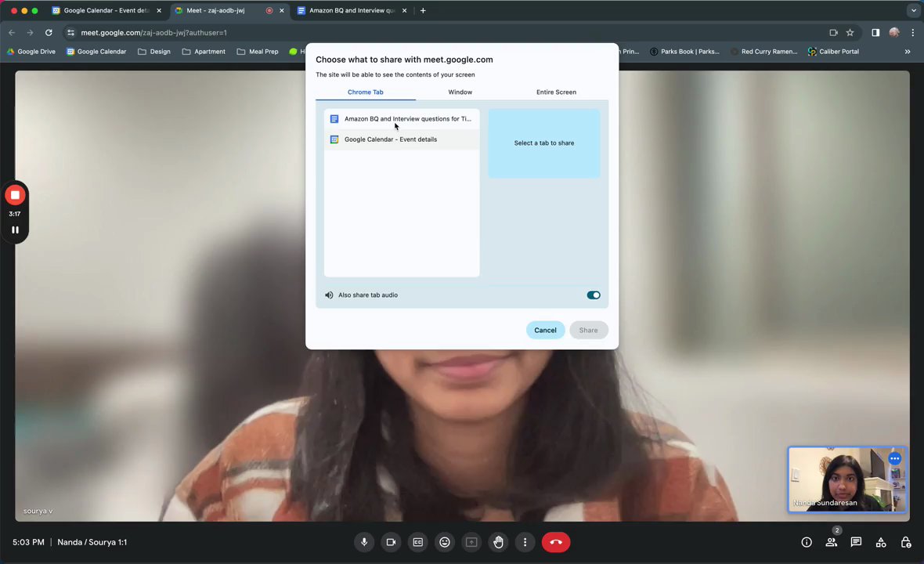Enable closed captions in Meet
Screen dimensions: 924x564
418,542
